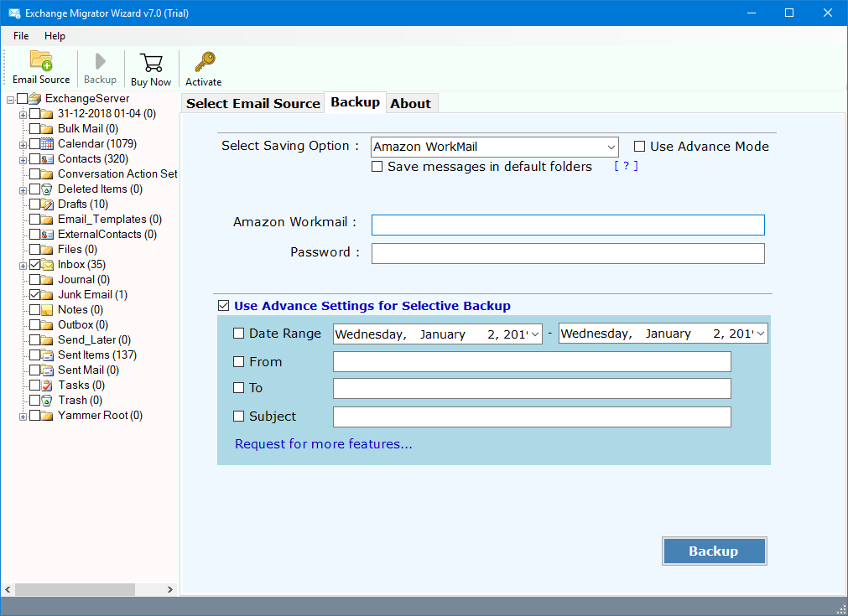The width and height of the screenshot is (848, 616).
Task: Expand the Calendar tree node
Action: (x=23, y=145)
